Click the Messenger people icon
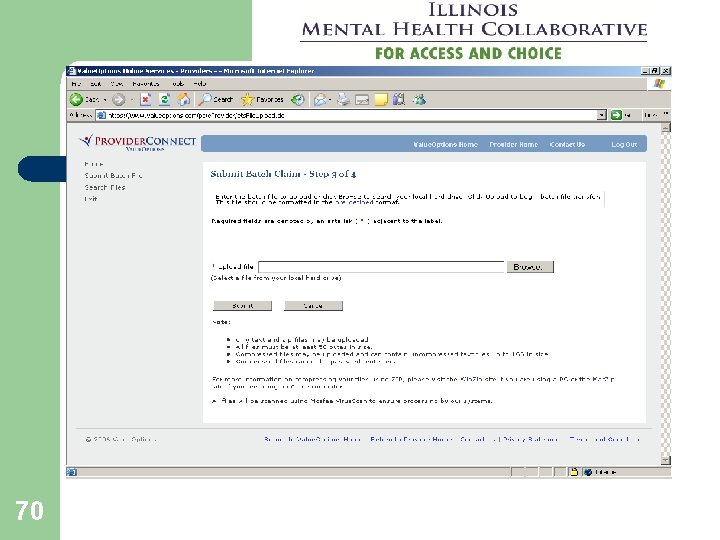 (419, 99)
